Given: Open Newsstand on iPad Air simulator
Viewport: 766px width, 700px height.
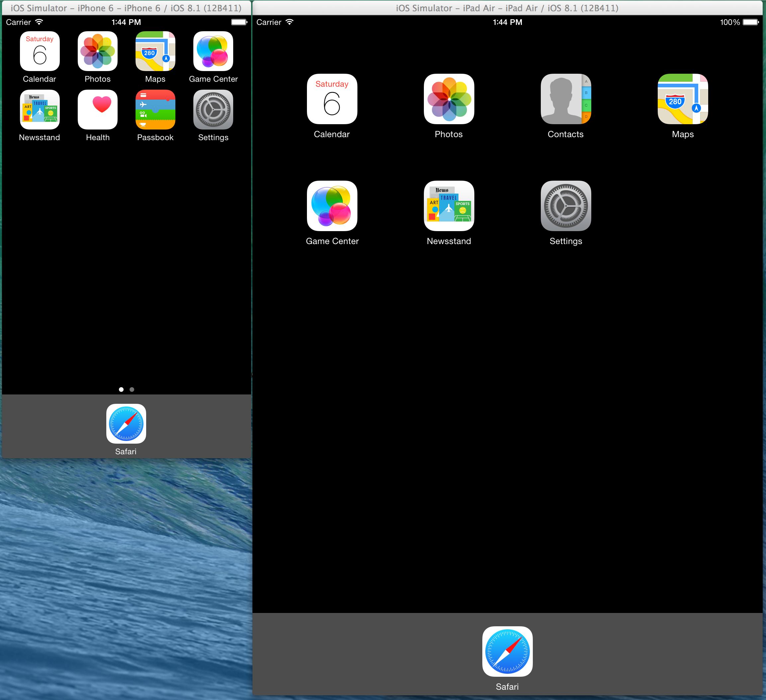Looking at the screenshot, I should click(x=449, y=206).
